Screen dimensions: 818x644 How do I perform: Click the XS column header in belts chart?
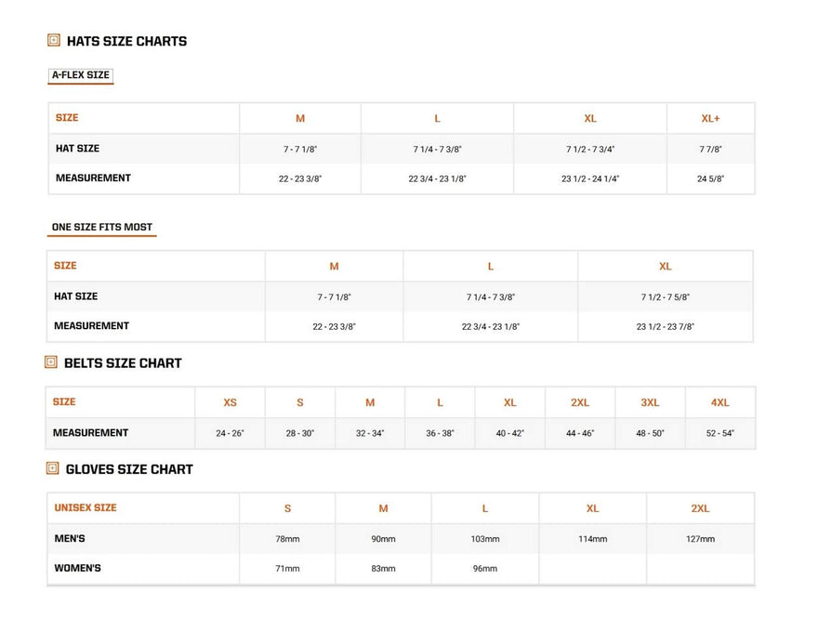[230, 402]
